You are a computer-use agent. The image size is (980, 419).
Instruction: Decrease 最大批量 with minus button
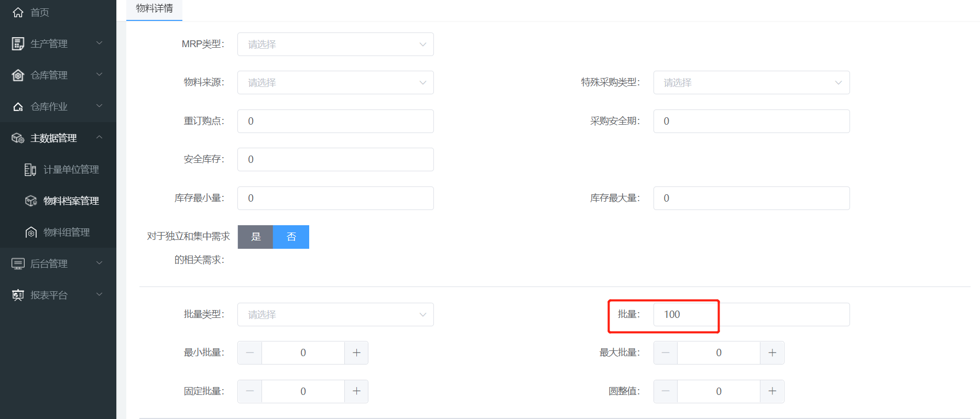(x=666, y=353)
